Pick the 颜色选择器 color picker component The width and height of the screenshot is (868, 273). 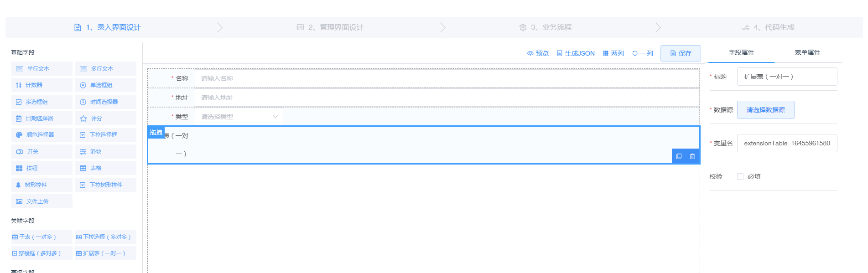tap(42, 135)
